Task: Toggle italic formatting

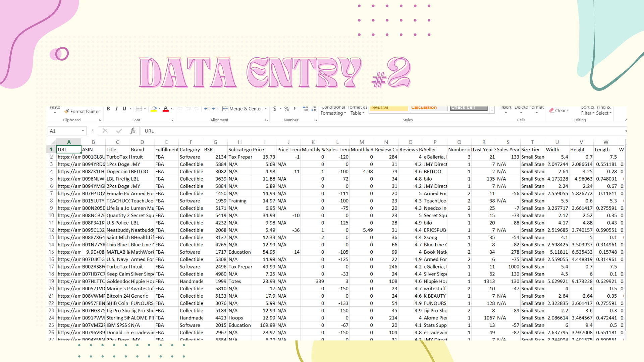Action: (x=116, y=109)
